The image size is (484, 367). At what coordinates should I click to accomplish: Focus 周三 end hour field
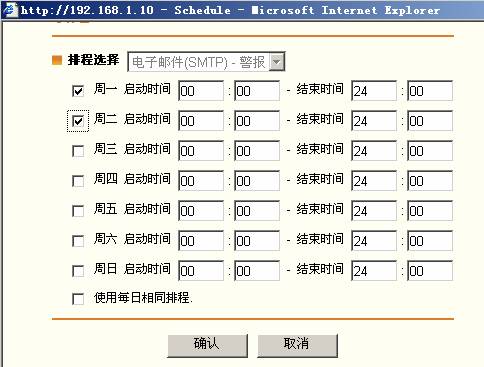[x=374, y=150]
